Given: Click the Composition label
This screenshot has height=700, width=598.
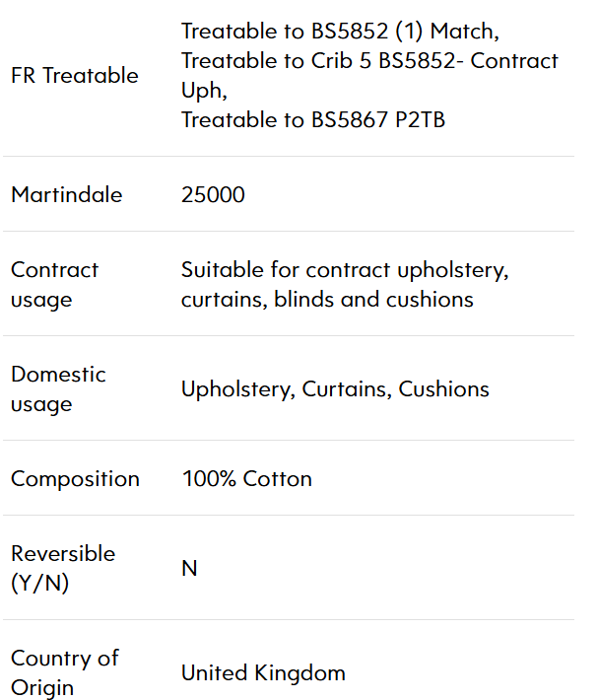Looking at the screenshot, I should (x=75, y=479).
